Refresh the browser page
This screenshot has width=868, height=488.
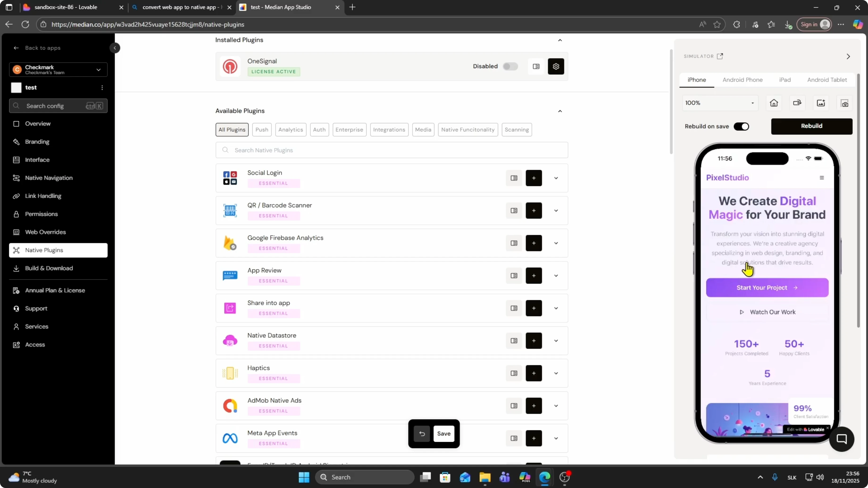click(x=25, y=24)
